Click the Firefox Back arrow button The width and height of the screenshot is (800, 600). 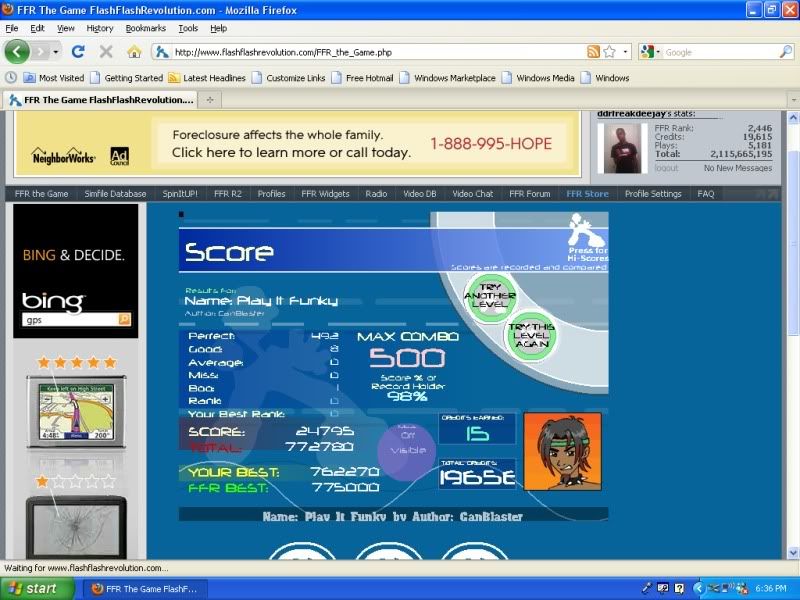coord(17,51)
